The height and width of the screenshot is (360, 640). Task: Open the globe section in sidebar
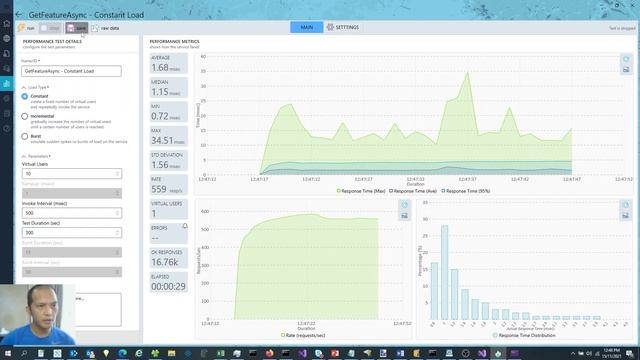click(x=7, y=38)
